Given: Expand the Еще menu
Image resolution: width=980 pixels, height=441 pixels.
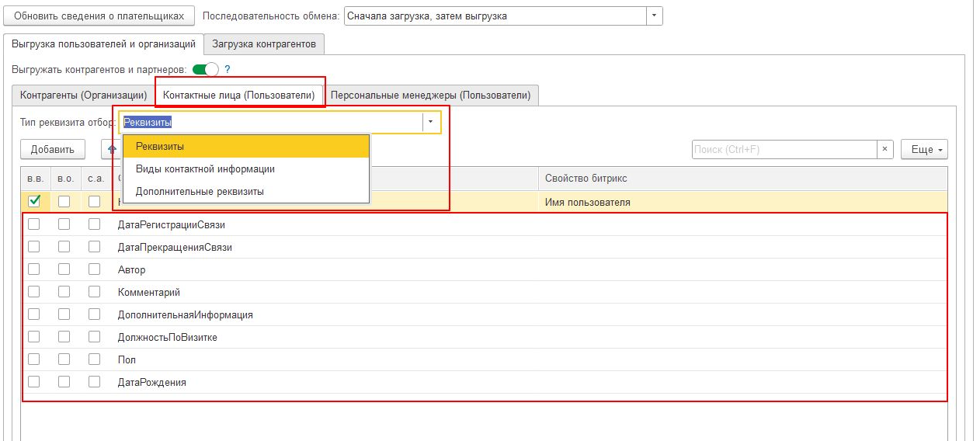Looking at the screenshot, I should (x=924, y=150).
